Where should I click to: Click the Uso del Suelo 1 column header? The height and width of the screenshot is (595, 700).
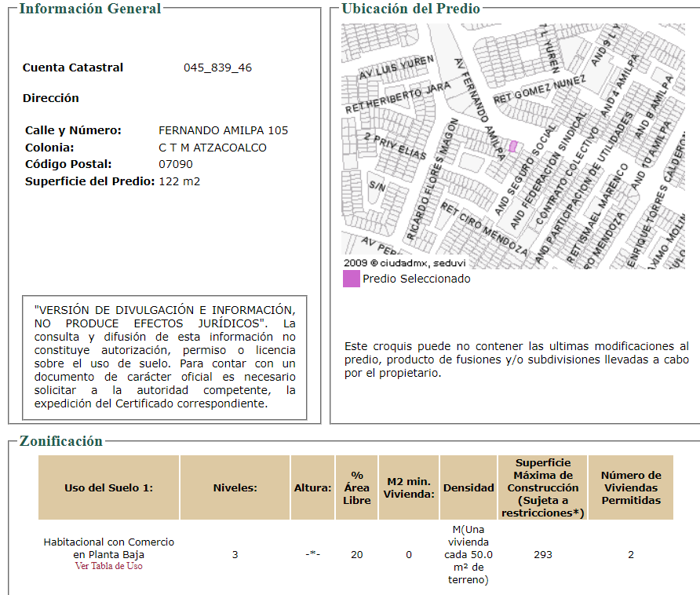[x=108, y=487]
